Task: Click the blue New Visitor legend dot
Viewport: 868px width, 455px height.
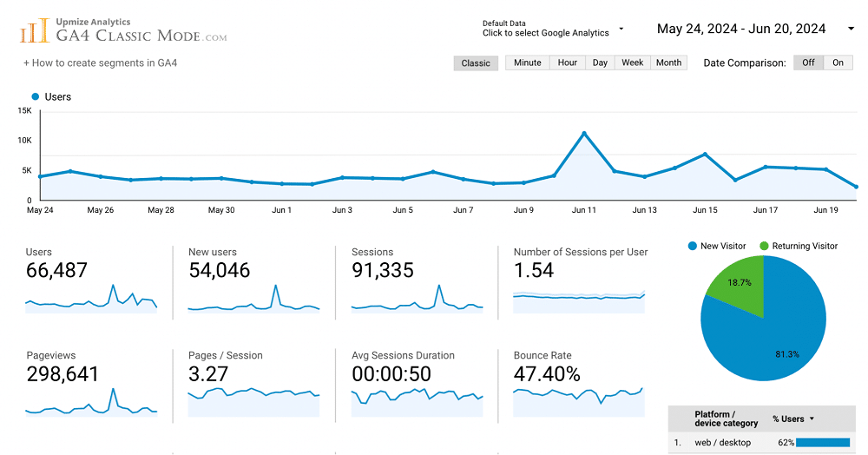Action: pos(692,247)
